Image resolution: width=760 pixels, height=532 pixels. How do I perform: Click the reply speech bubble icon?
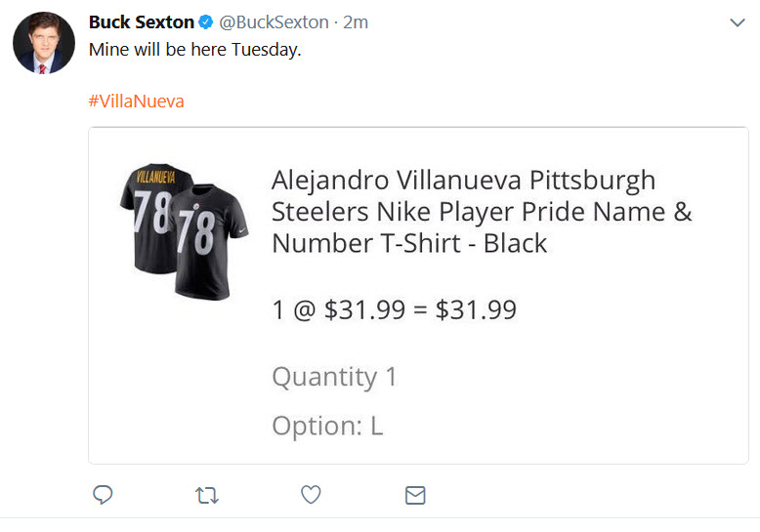[x=103, y=495]
